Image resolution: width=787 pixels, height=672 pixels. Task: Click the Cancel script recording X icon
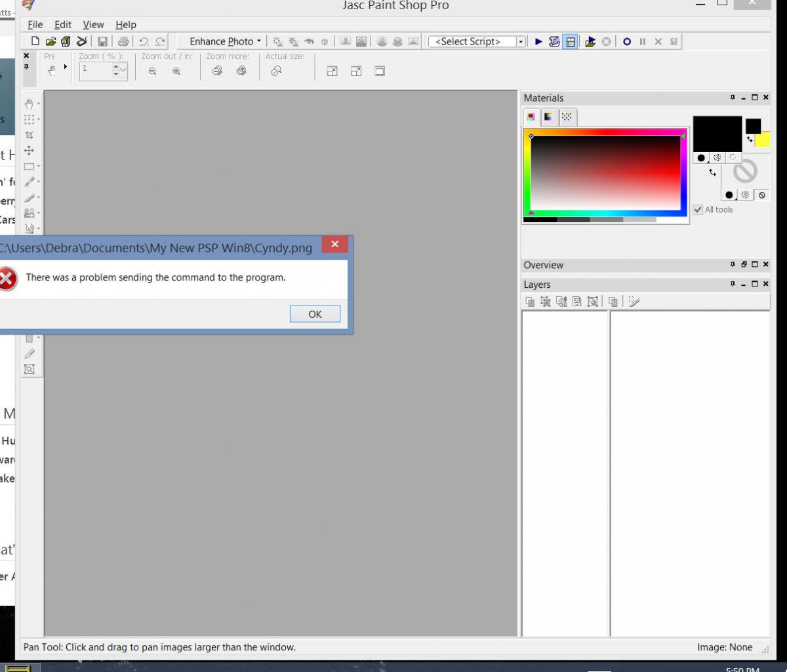coord(658,41)
